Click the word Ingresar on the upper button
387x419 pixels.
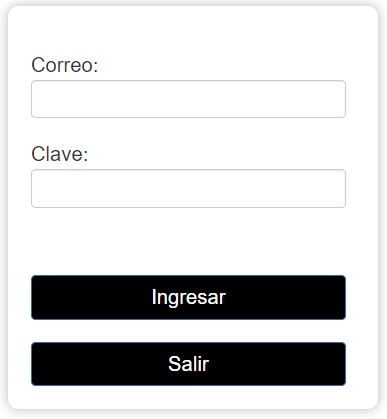pyautogui.click(x=189, y=297)
